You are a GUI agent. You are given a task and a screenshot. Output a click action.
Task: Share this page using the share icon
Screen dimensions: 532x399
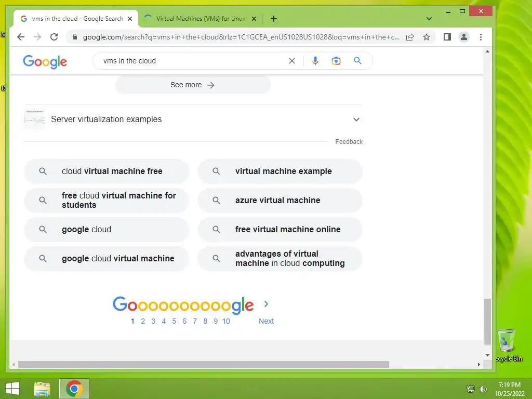410,37
